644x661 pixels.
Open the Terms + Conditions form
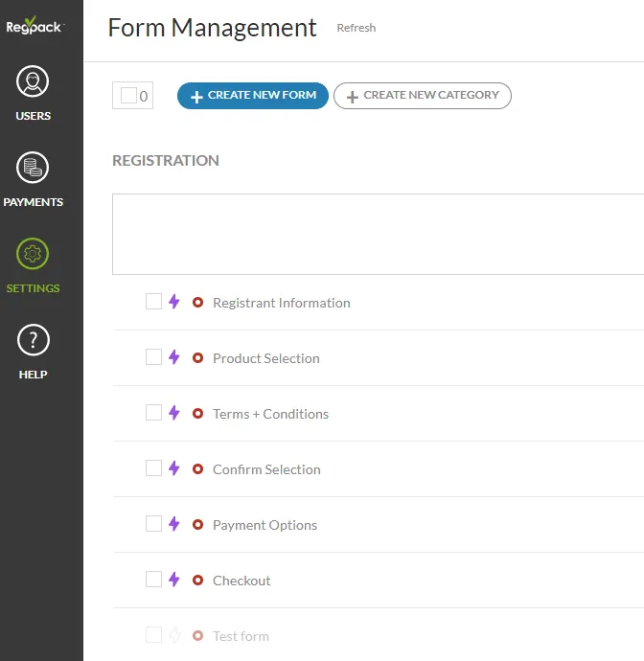[270, 414]
